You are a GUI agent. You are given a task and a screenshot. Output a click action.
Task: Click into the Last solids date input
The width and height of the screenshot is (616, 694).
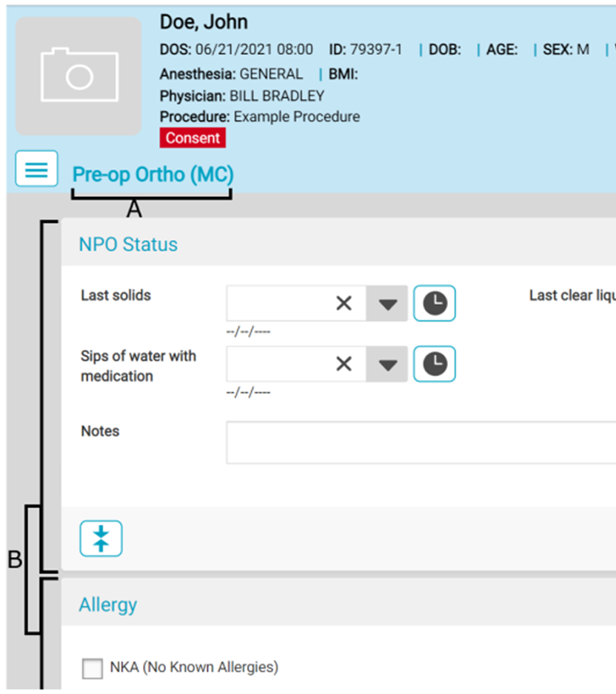(x=275, y=303)
